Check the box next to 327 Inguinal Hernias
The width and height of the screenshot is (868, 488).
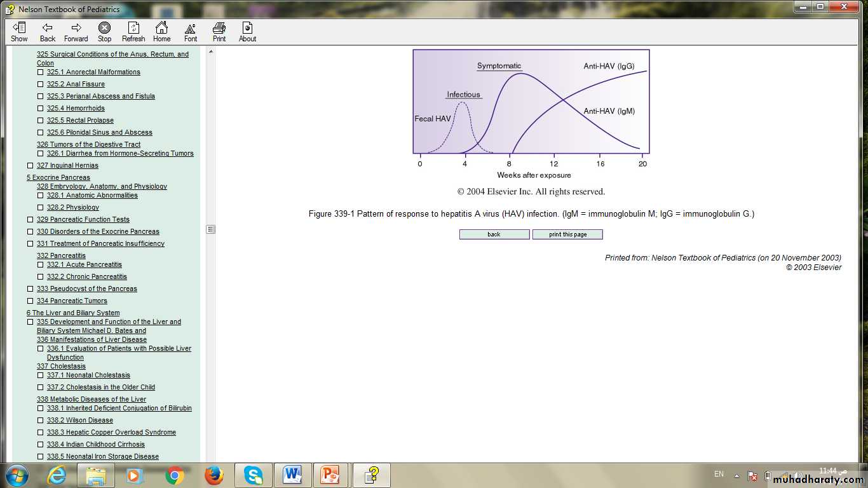tap(31, 166)
